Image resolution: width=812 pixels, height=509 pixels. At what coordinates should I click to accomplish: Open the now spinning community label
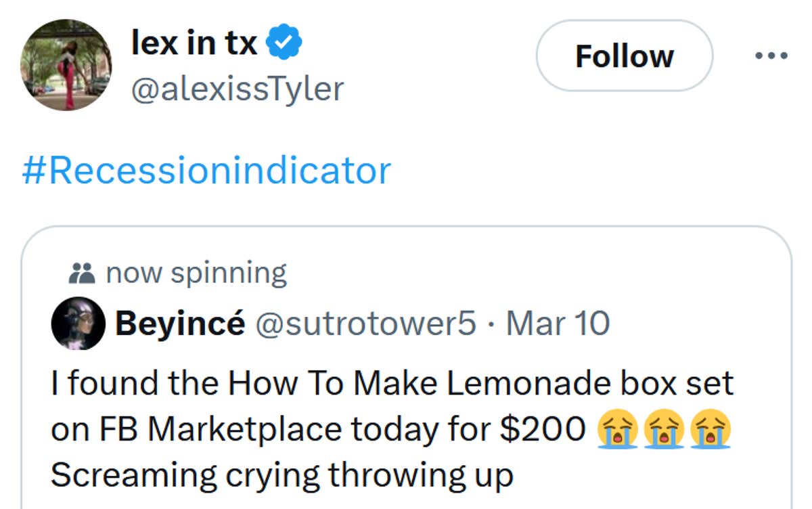[196, 273]
